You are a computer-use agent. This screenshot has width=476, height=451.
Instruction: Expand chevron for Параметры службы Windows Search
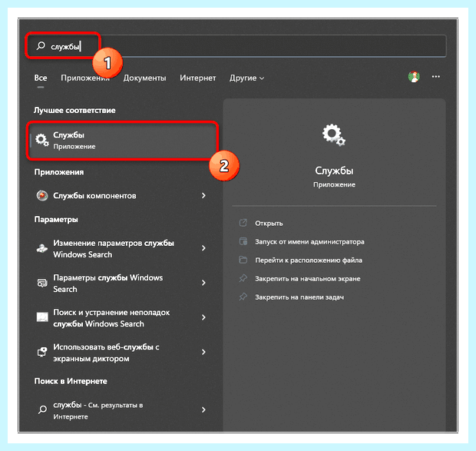click(203, 283)
